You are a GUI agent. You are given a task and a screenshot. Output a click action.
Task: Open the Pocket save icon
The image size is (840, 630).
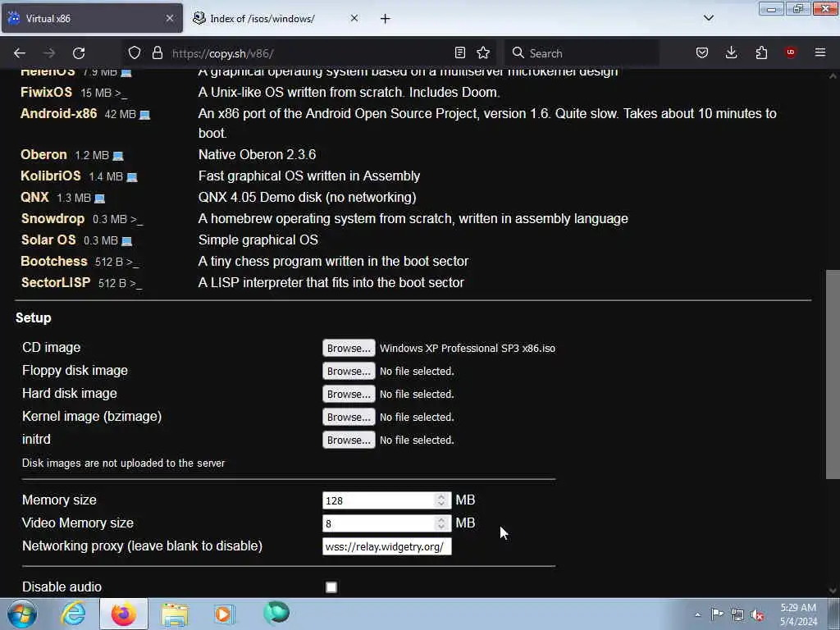point(702,52)
